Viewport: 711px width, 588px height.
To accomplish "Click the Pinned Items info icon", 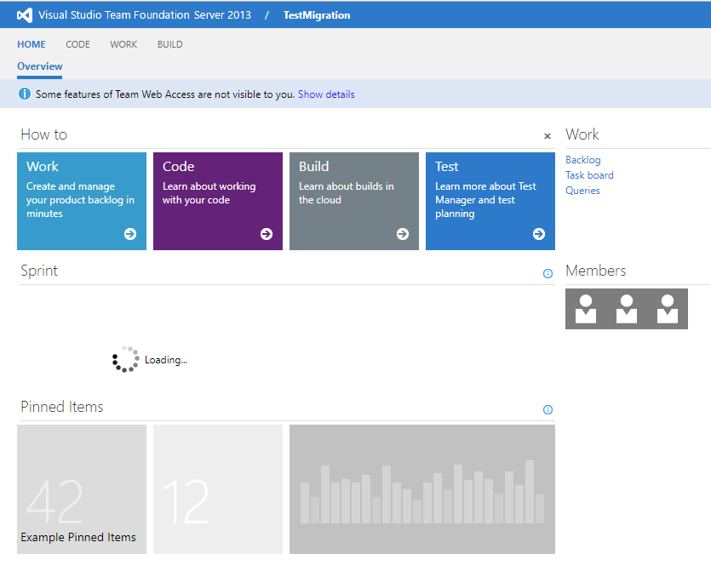I will pyautogui.click(x=548, y=409).
